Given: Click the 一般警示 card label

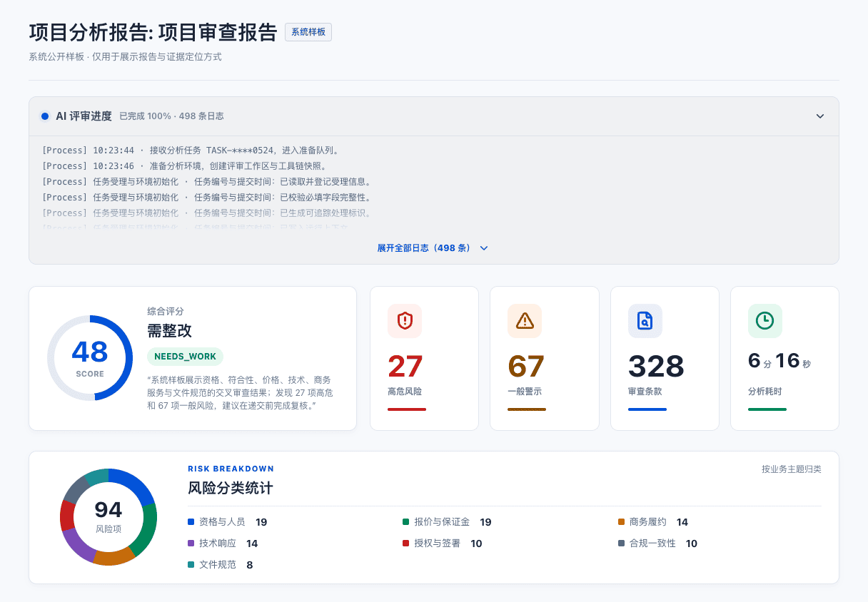Looking at the screenshot, I should [525, 392].
